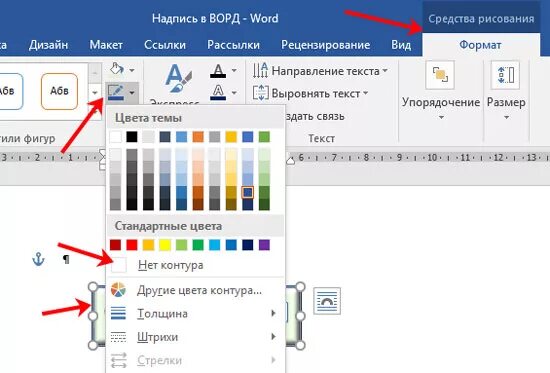This screenshot has width=550, height=373.
Task: Click the Layout Options icon beside the shape
Action: [327, 301]
